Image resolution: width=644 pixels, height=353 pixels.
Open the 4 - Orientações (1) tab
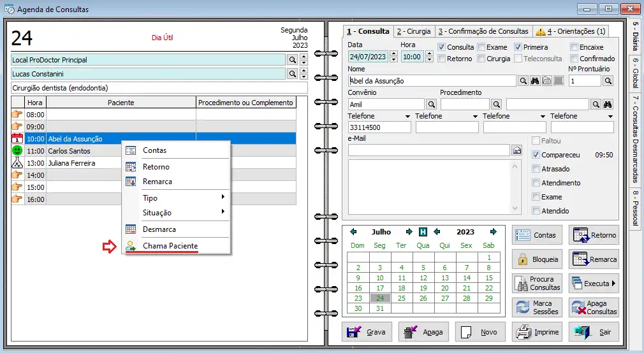point(571,31)
